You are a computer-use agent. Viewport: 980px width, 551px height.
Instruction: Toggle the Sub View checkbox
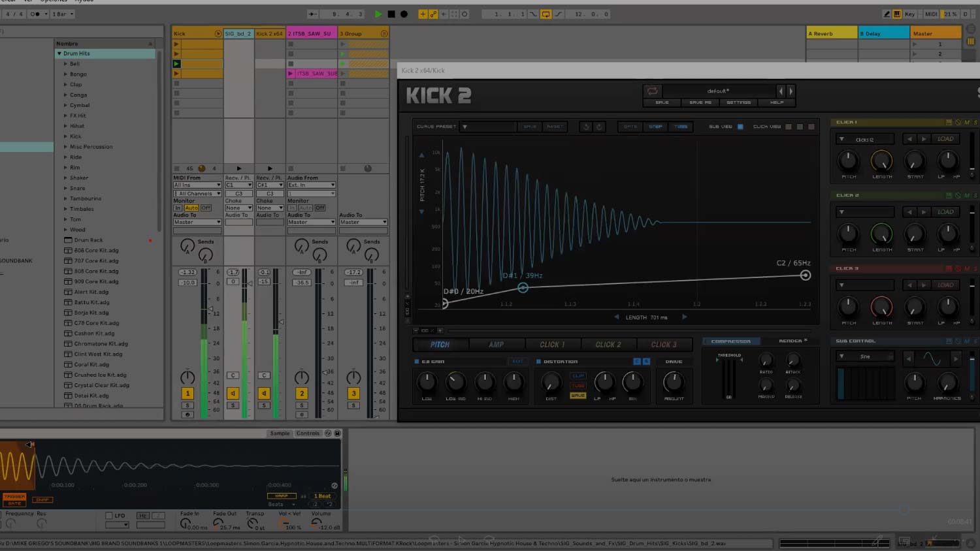(740, 127)
